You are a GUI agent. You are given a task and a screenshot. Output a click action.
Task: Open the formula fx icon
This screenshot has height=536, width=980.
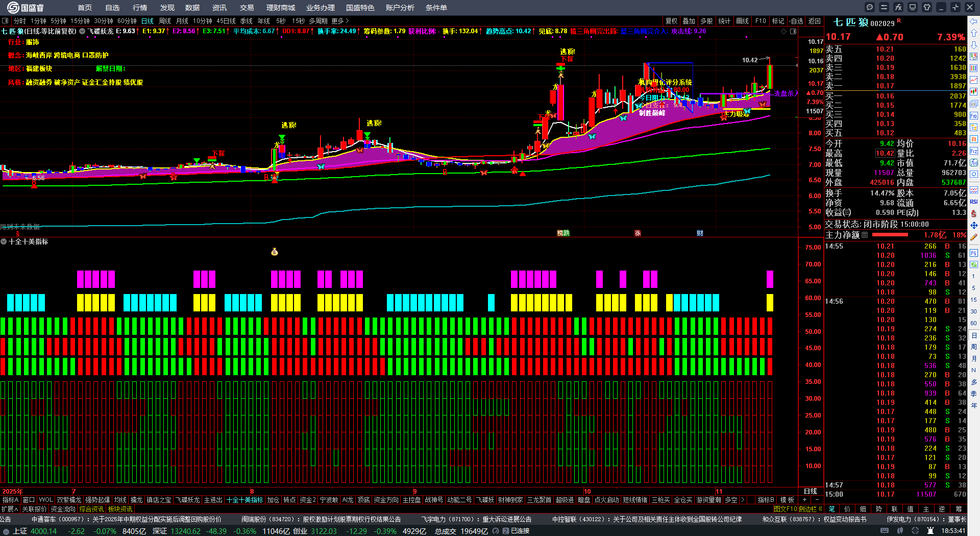pyautogui.click(x=898, y=7)
